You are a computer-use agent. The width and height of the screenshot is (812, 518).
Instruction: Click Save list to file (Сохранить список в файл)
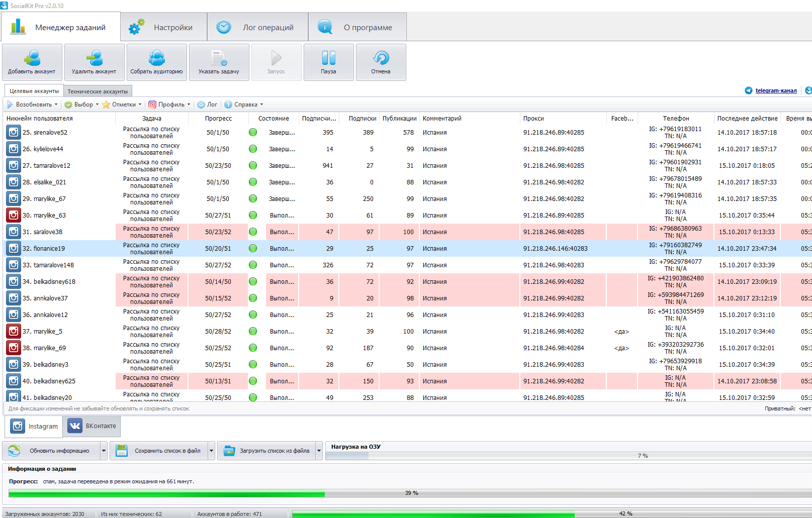click(x=159, y=451)
